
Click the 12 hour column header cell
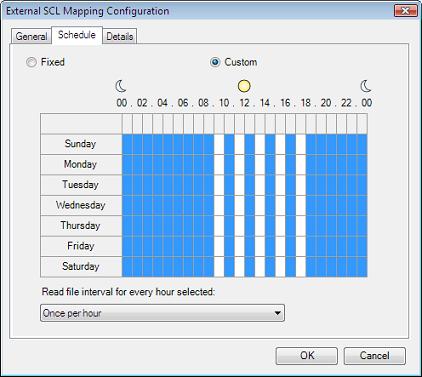pyautogui.click(x=250, y=124)
